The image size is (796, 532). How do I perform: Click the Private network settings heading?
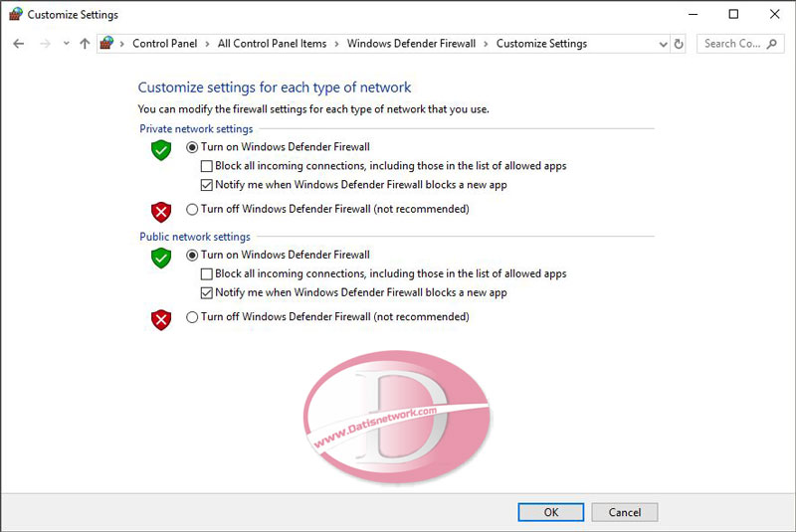coord(196,129)
